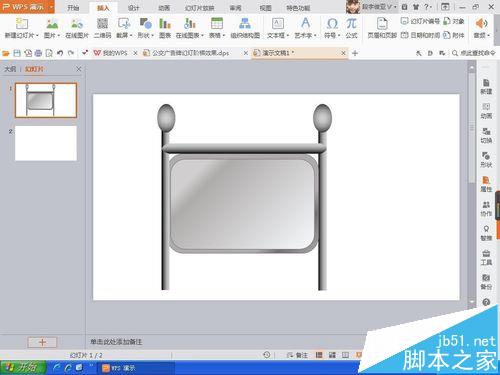Switch to the 幻灯片放映 ribbon tab
The image size is (500, 375).
pos(199,8)
